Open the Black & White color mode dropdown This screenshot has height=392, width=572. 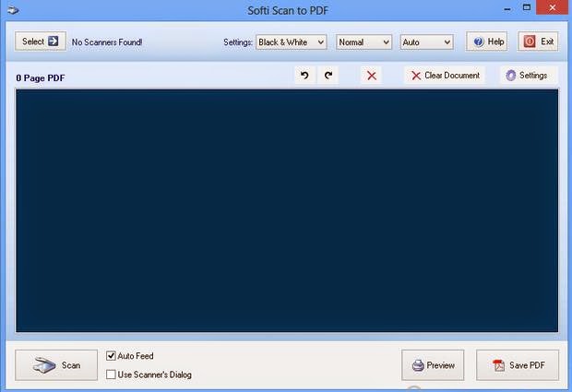(x=292, y=42)
